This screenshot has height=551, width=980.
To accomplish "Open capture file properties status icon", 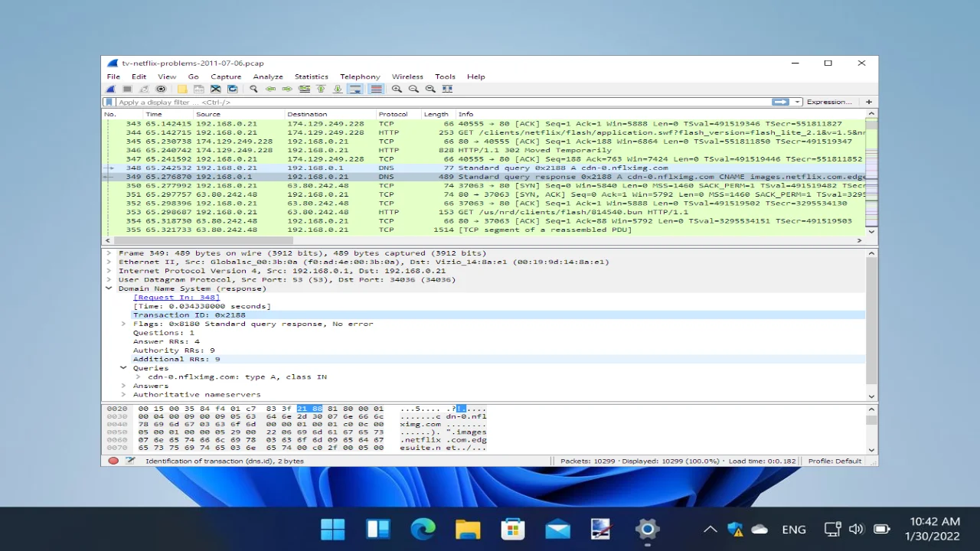I will [130, 461].
